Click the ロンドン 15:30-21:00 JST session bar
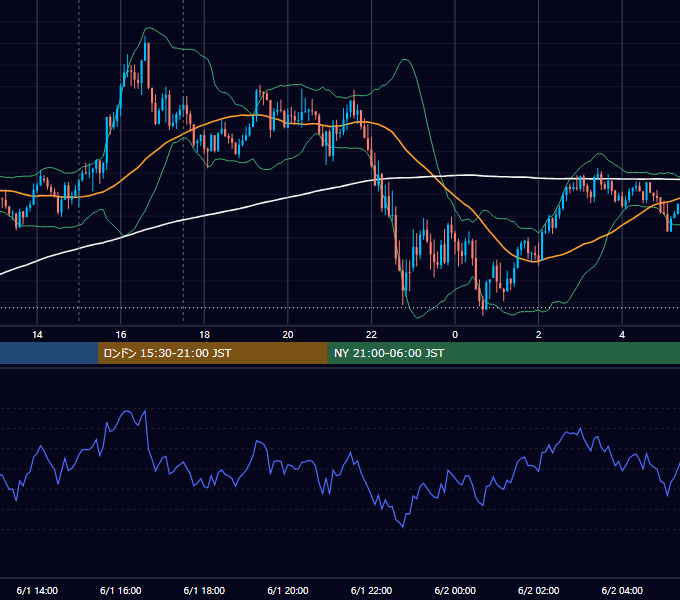 pyautogui.click(x=212, y=353)
